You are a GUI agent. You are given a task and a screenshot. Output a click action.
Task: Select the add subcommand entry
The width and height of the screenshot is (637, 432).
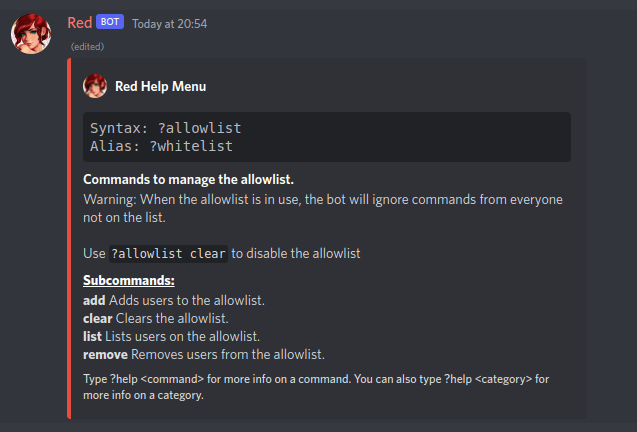pyautogui.click(x=93, y=300)
